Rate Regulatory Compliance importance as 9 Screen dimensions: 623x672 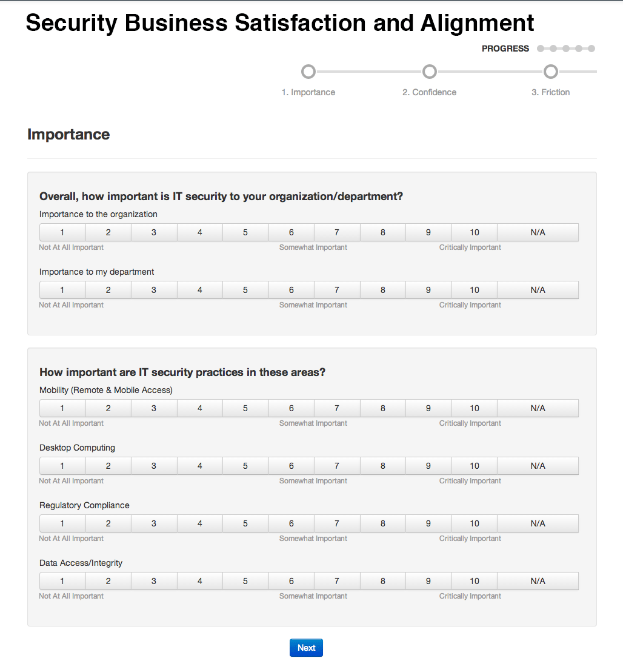point(428,523)
